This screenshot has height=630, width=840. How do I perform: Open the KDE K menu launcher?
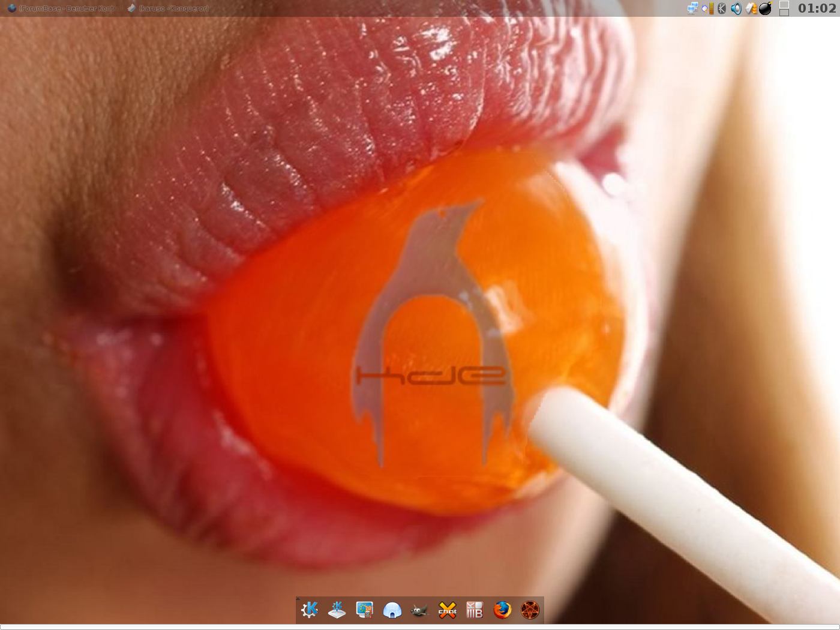click(x=310, y=610)
